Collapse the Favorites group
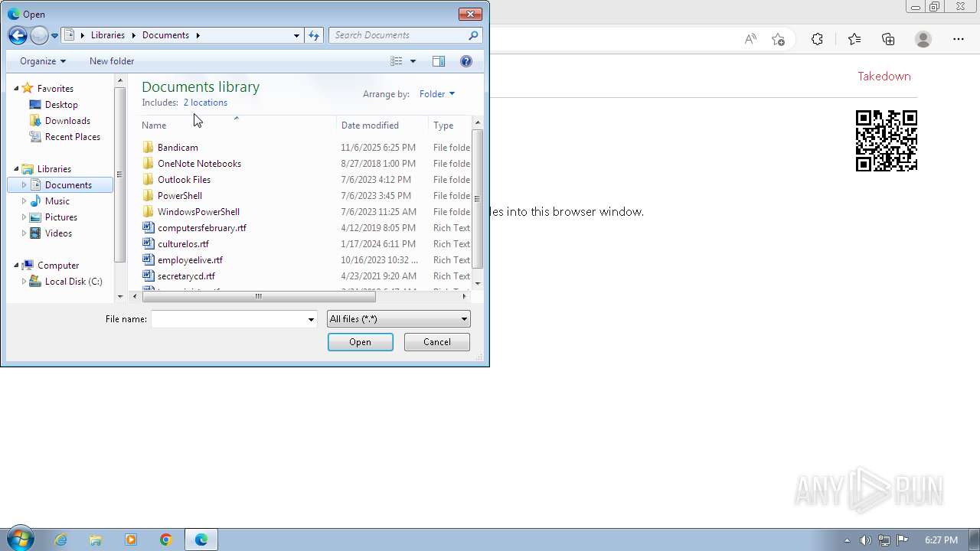This screenshot has height=551, width=980. 17,89
